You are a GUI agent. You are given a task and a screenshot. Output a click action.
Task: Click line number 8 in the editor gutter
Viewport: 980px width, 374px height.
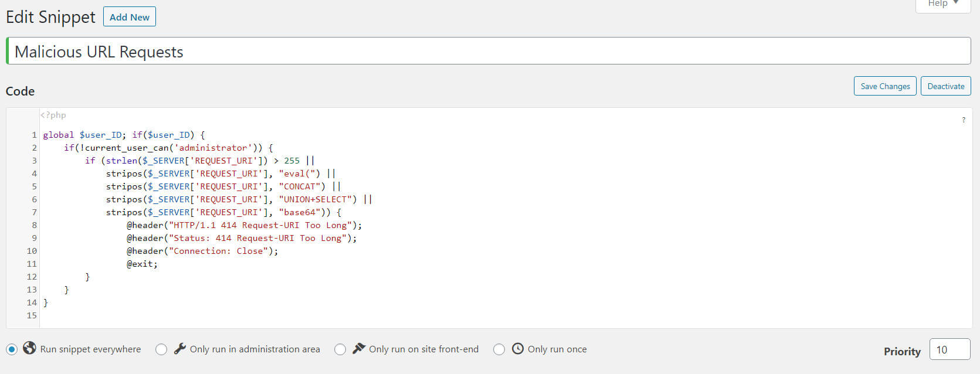pos(34,225)
